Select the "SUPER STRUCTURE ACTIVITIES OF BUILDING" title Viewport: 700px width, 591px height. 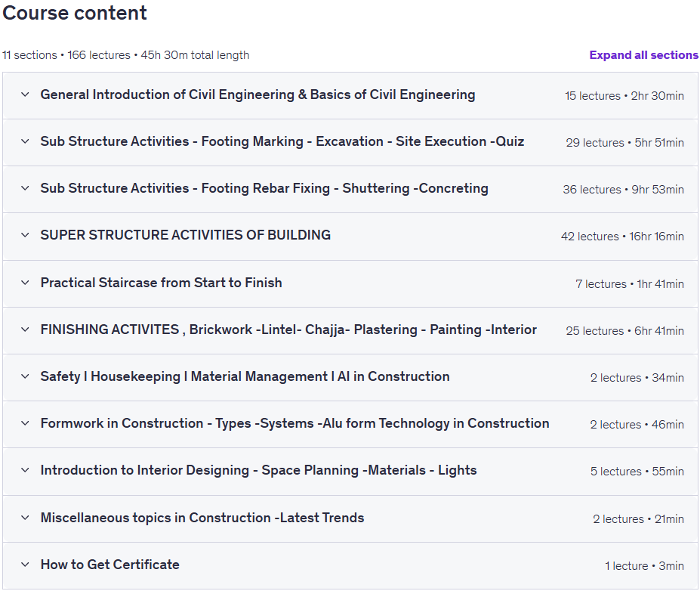click(x=185, y=235)
